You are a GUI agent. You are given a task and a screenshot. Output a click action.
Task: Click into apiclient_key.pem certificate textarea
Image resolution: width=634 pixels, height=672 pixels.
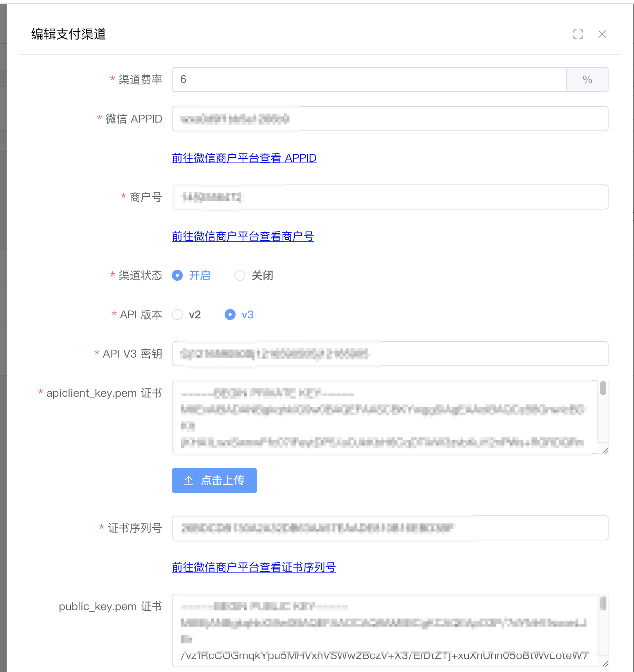[x=384, y=417]
